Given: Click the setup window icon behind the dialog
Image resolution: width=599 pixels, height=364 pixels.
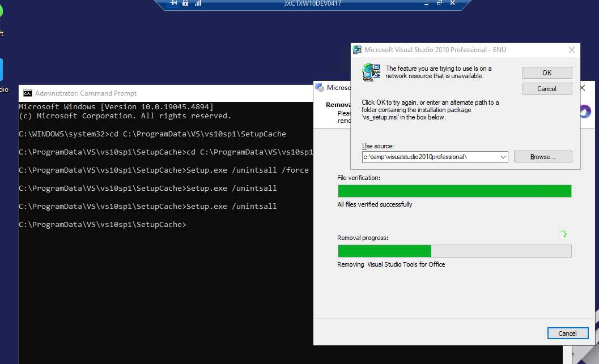Looking at the screenshot, I should tap(320, 88).
